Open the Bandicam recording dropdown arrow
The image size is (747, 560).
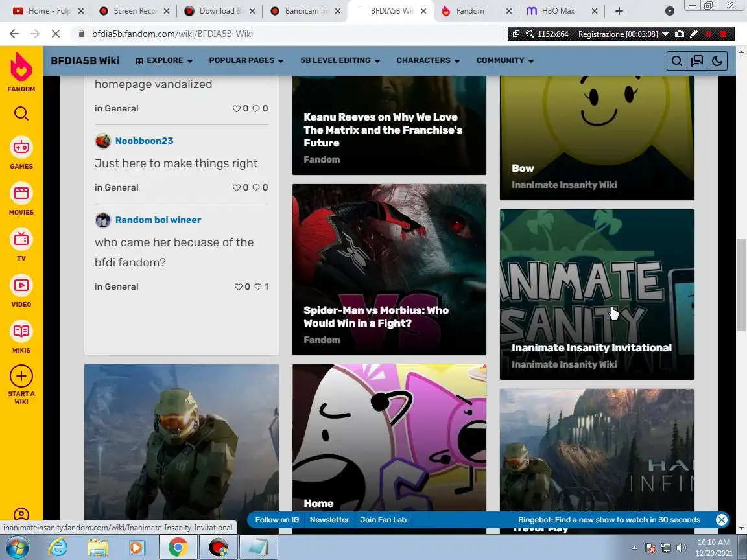pyautogui.click(x=665, y=34)
